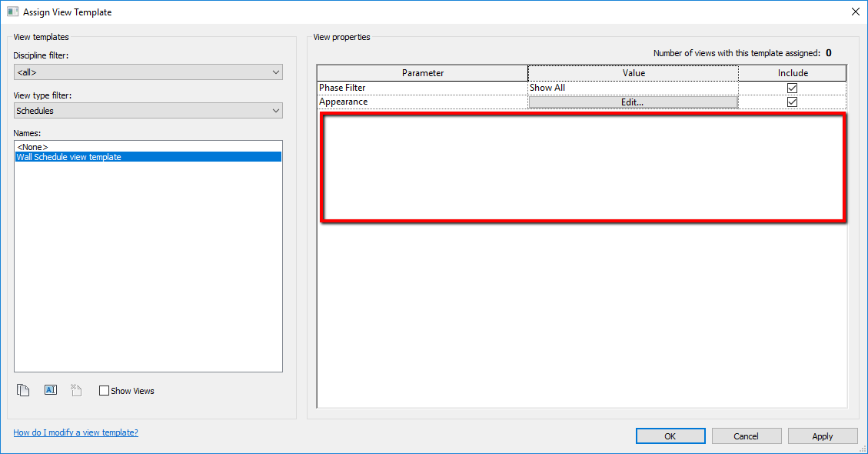The height and width of the screenshot is (454, 868).
Task: Click the Cancel button
Action: coord(747,436)
